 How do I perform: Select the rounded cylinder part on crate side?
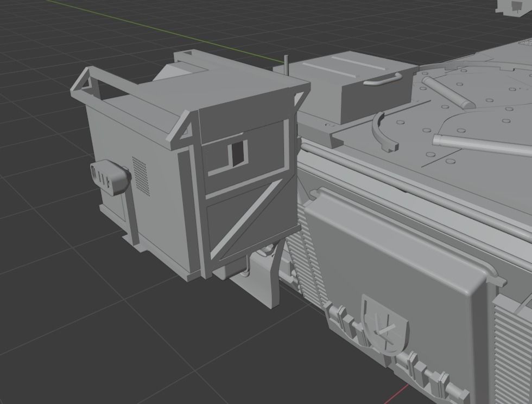(x=111, y=177)
